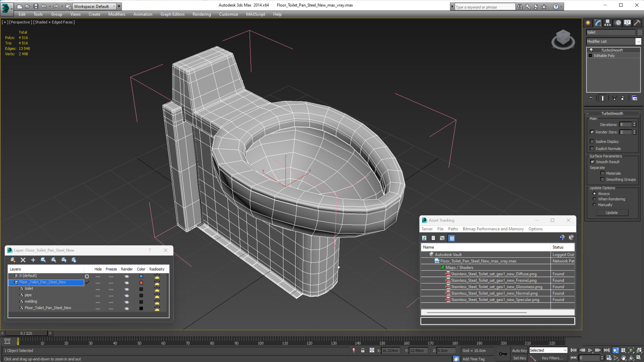This screenshot has height=362, width=644.
Task: Open Paths menu in Asset Tracking
Action: click(453, 229)
